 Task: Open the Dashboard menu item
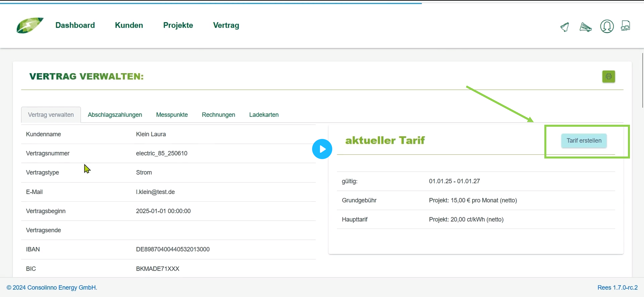click(75, 25)
